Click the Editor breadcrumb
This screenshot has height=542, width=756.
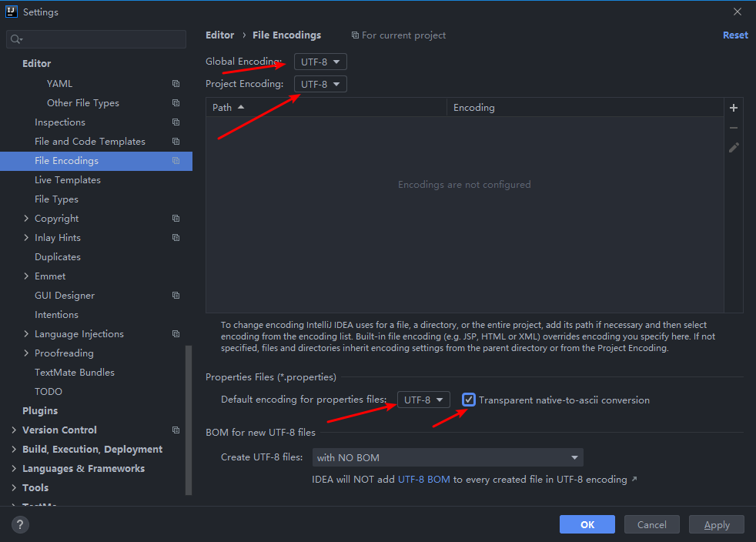pos(220,35)
